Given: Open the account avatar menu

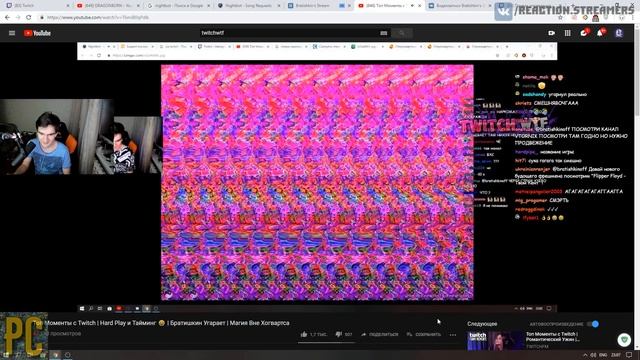Looking at the screenshot, I should tap(619, 33).
